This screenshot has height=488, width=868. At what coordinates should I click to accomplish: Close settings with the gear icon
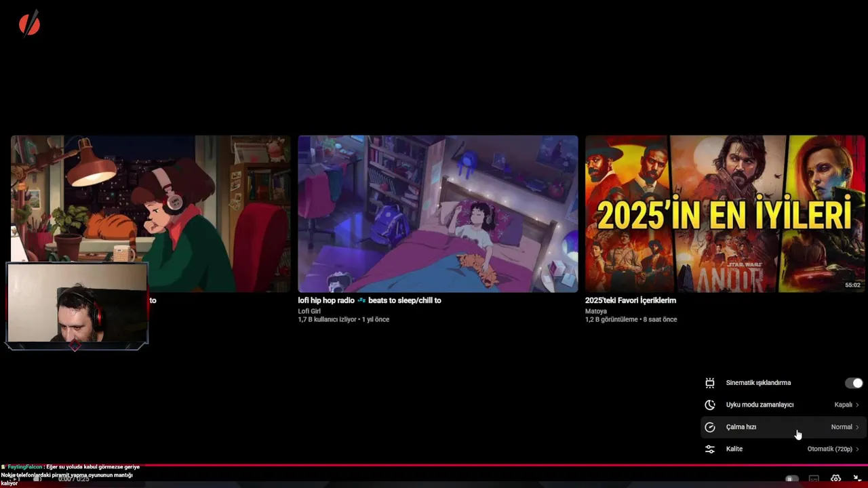point(835,479)
